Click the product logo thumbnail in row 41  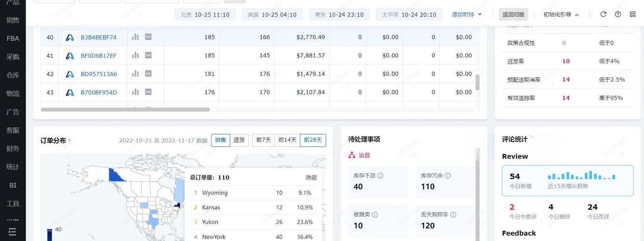70,55
